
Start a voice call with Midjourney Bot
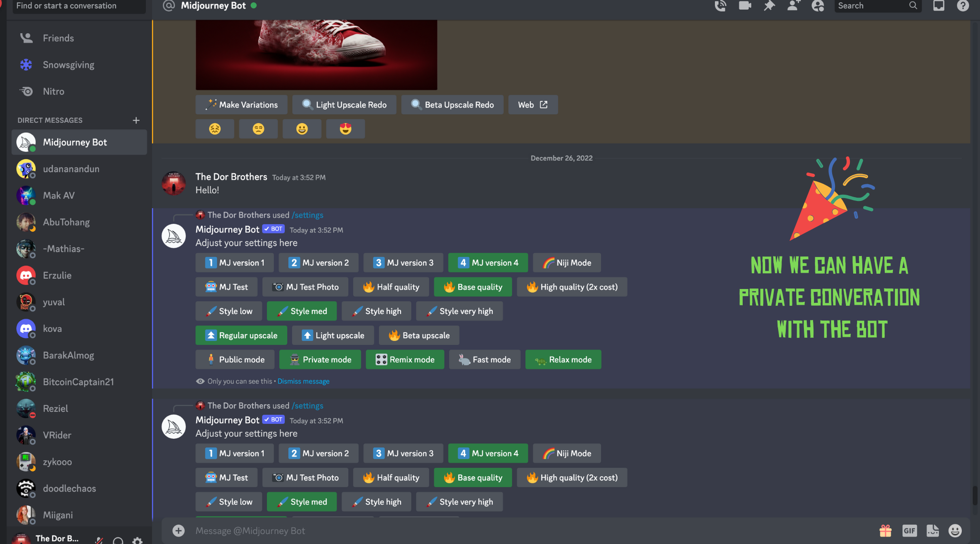720,6
